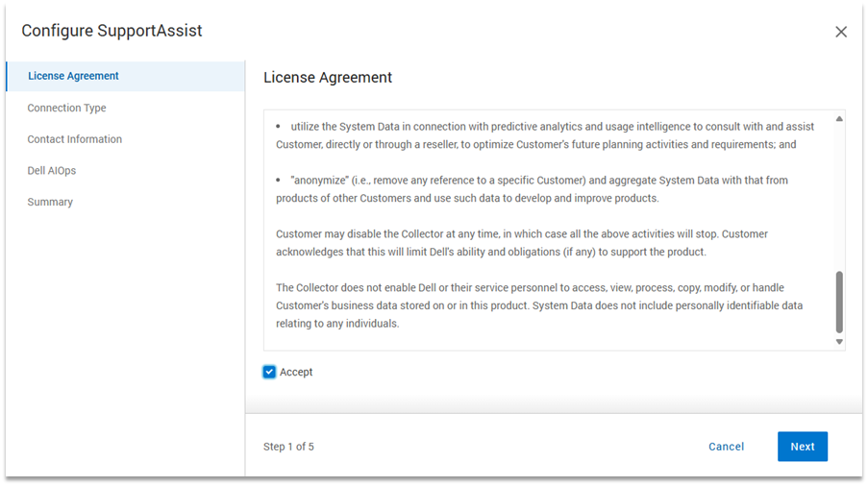The height and width of the screenshot is (486, 868).
Task: Click paragraph starting 'The Collector does not enable'
Action: [x=539, y=305]
